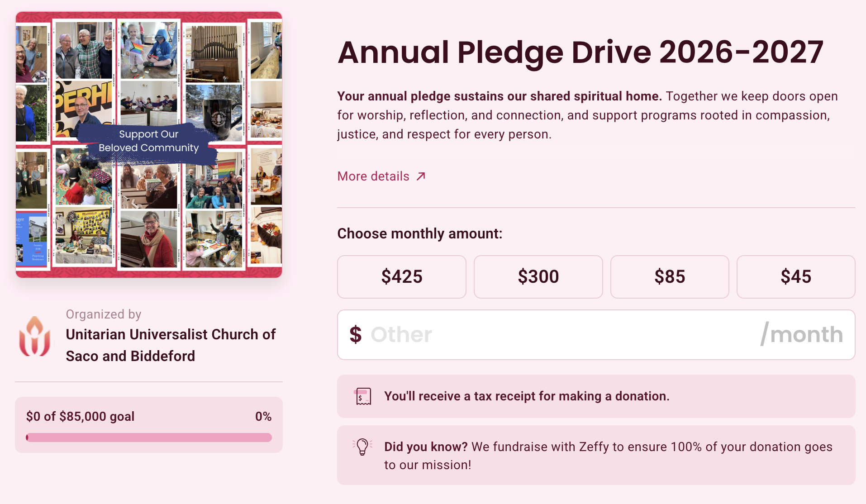Screen dimensions: 866x504
Task: Click the Annual Pledge Drive 2026-2027 heading
Action: pos(581,52)
